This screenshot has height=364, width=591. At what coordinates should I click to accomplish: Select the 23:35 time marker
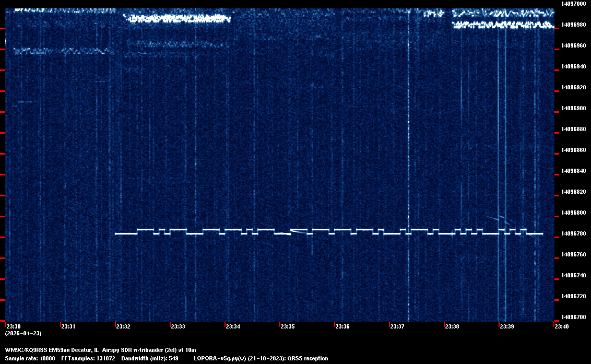pyautogui.click(x=288, y=326)
